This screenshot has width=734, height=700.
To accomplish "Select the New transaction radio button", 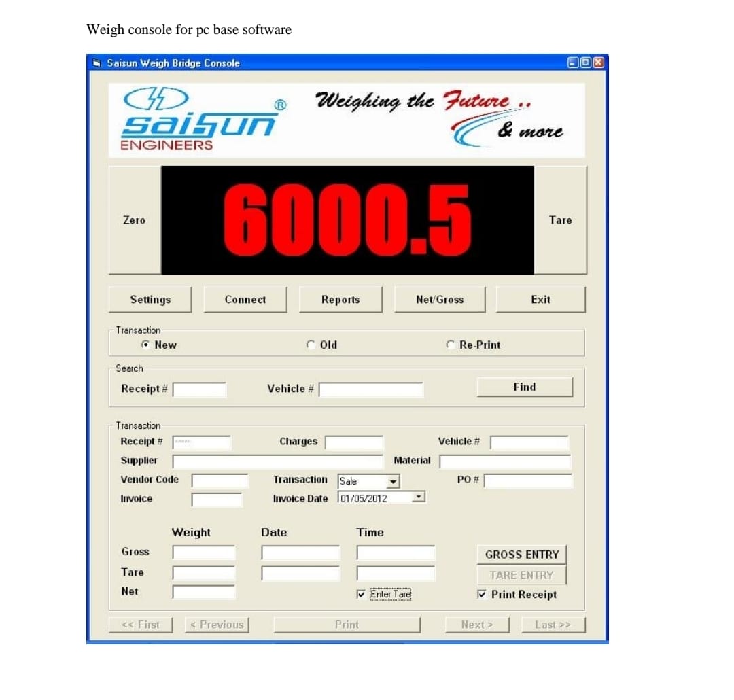I will click(x=145, y=345).
